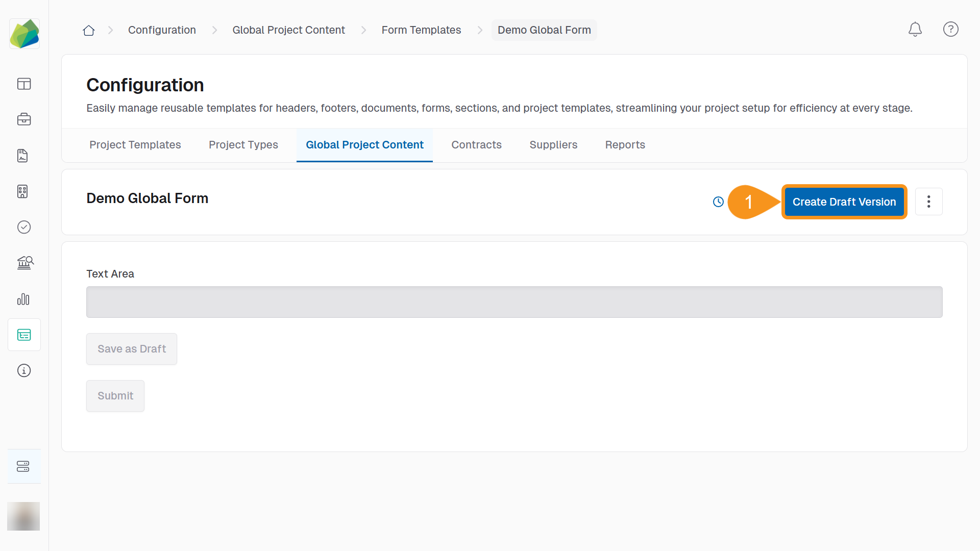The image size is (980, 551).
Task: Click Create Draft Version button
Action: pyautogui.click(x=844, y=202)
